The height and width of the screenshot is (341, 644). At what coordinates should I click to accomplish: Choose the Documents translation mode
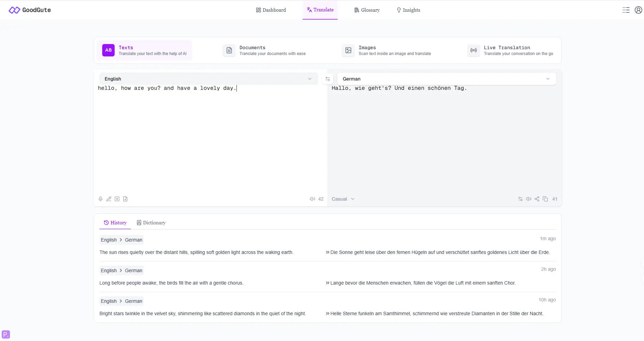[264, 50]
